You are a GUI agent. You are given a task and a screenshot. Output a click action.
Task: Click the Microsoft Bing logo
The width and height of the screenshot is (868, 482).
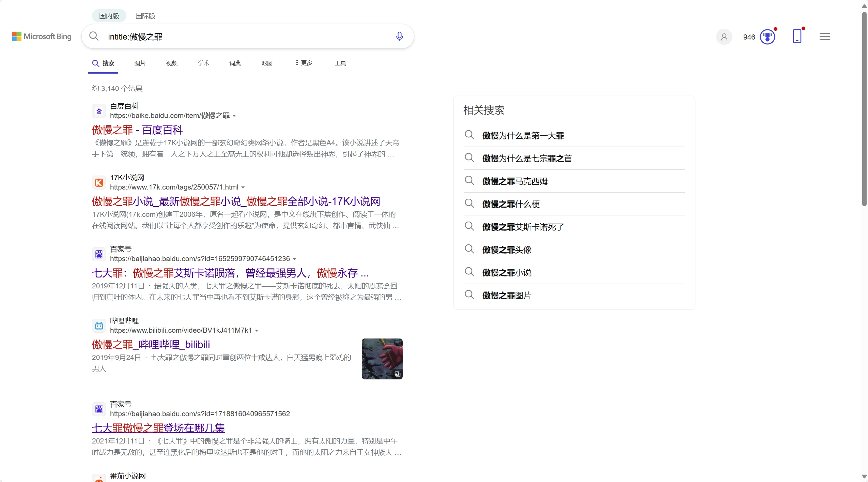42,36
